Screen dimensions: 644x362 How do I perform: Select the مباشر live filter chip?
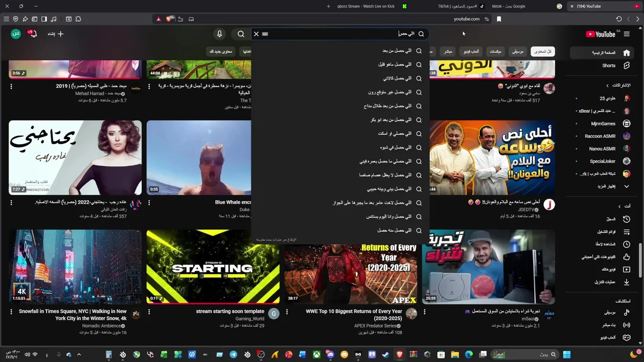pyautogui.click(x=448, y=51)
